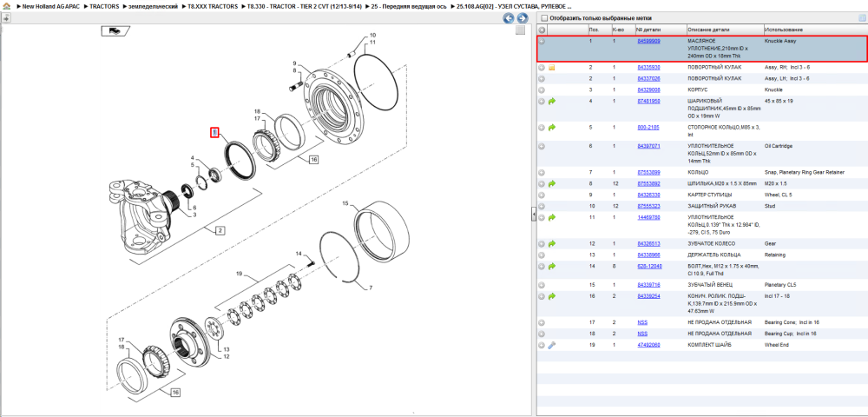Click the grey square button above the diagram
Screen dimensions: 868x417
pos(520,30)
